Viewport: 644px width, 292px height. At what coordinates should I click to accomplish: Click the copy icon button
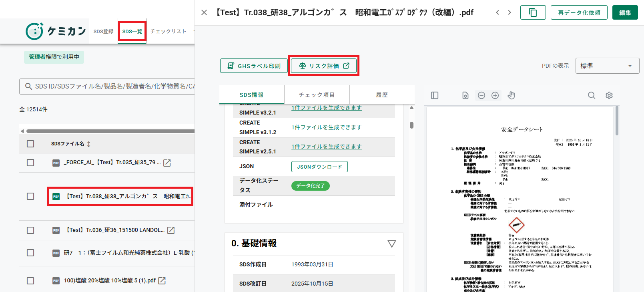(x=533, y=12)
